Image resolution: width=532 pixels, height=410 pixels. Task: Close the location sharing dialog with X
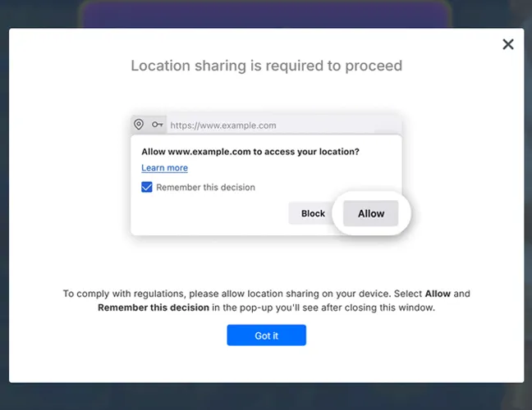click(x=508, y=44)
